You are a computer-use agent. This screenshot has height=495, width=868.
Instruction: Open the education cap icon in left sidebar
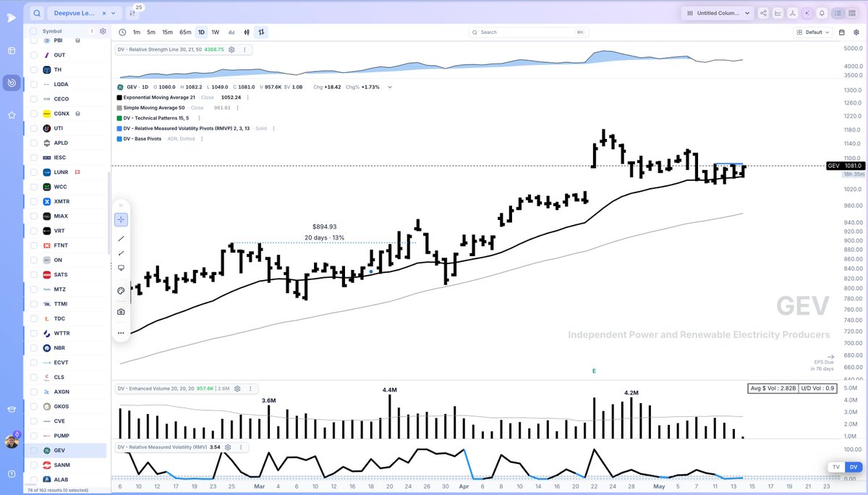click(x=12, y=409)
